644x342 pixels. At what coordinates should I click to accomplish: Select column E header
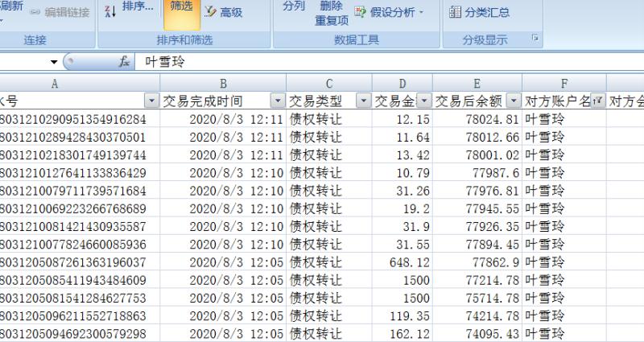tap(477, 84)
